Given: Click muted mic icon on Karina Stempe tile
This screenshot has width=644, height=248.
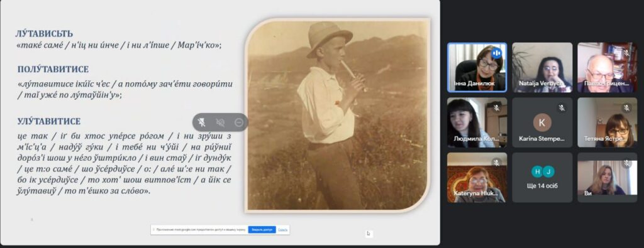Looking at the screenshot, I should [x=562, y=108].
